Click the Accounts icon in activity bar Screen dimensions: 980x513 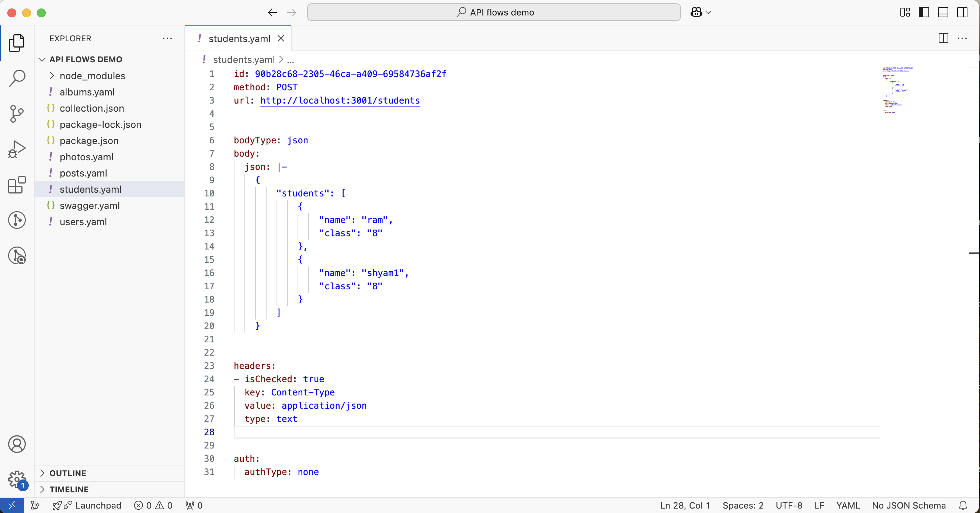(x=17, y=444)
